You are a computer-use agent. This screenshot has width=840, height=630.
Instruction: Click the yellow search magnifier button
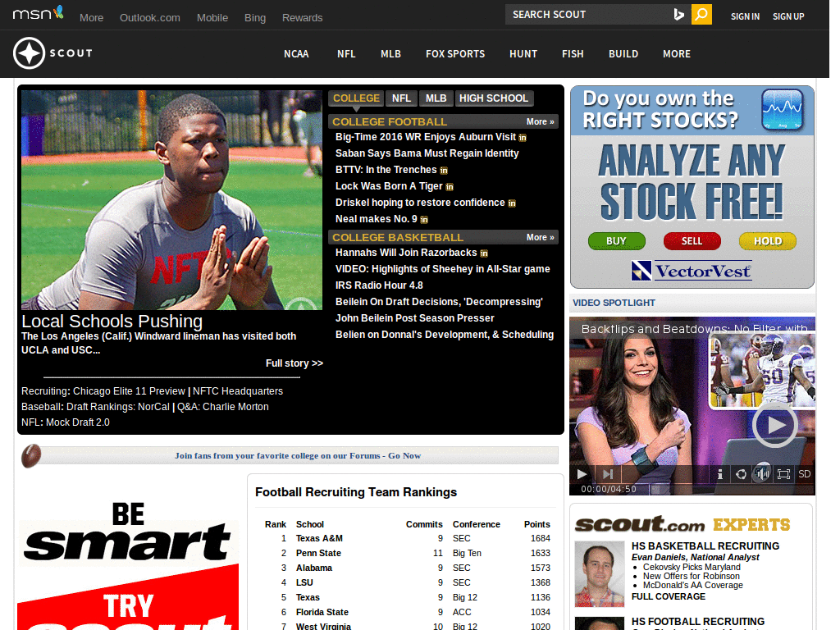click(701, 15)
